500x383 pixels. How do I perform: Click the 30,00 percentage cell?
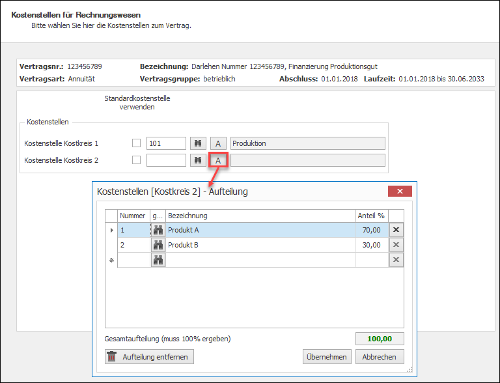372,245
